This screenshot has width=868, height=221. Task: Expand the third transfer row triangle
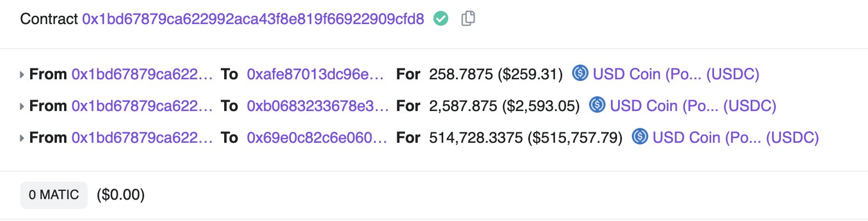[x=22, y=138]
